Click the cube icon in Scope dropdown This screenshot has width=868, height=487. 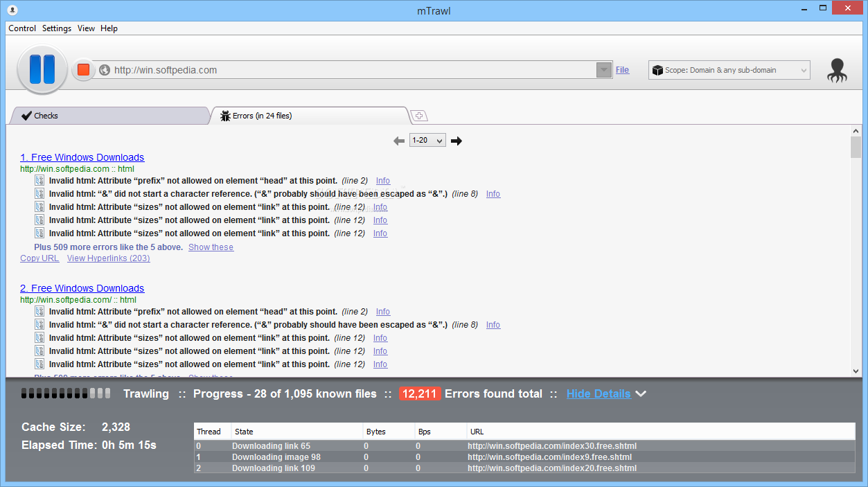(657, 70)
